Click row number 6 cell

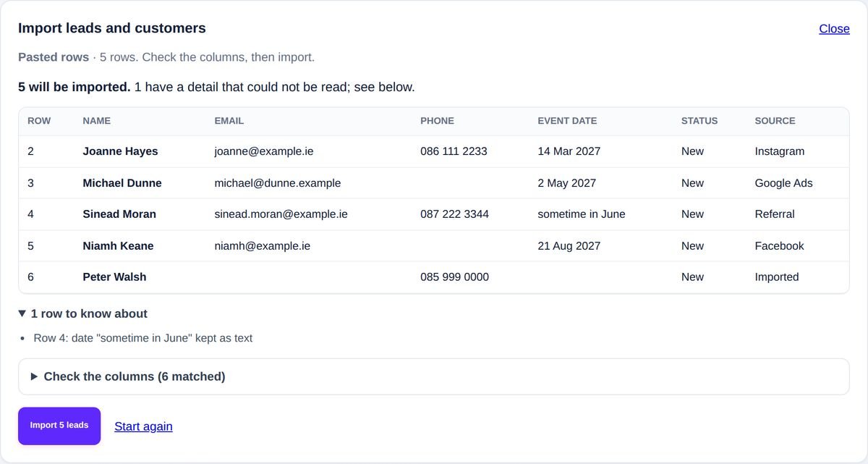(x=30, y=277)
